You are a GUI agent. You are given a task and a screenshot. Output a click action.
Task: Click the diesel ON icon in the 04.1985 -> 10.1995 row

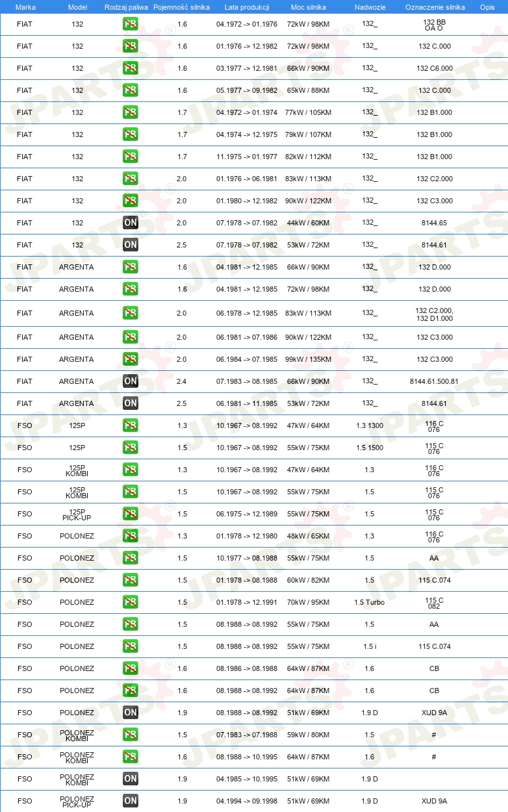coord(131,779)
